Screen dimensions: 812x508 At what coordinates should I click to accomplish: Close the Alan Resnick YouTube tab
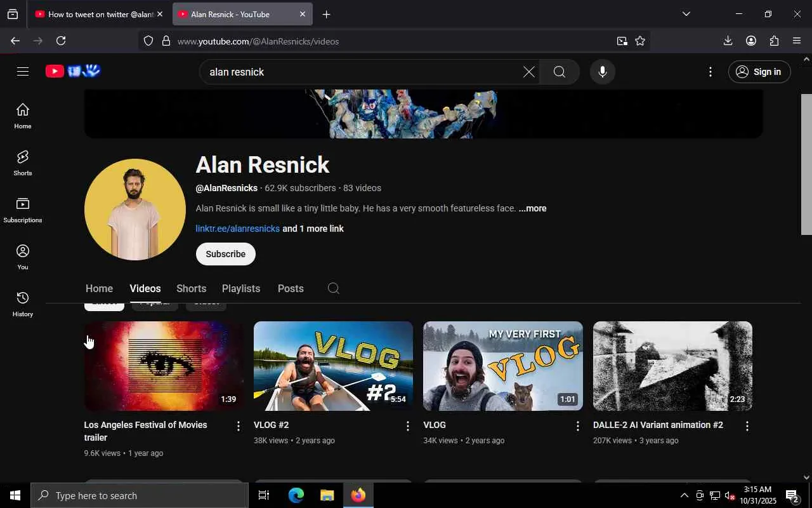point(303,14)
